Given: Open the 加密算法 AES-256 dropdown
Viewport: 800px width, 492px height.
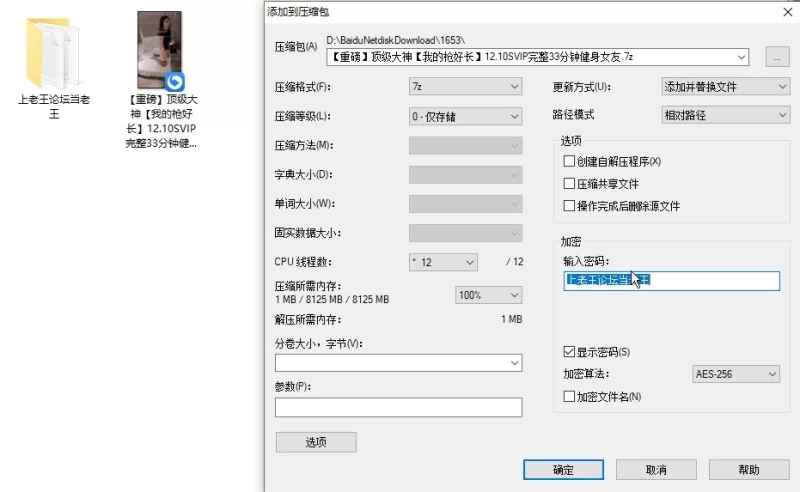Looking at the screenshot, I should [736, 374].
